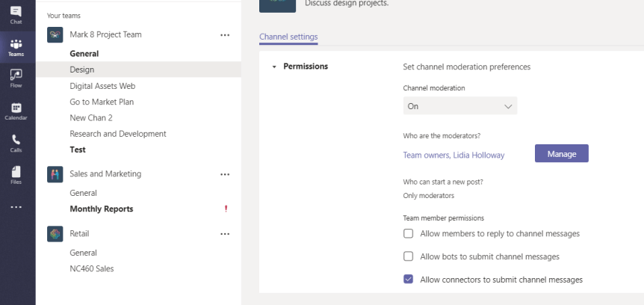Enable Allow members to reply to channel messages
The image size is (644, 305).
(x=409, y=234)
